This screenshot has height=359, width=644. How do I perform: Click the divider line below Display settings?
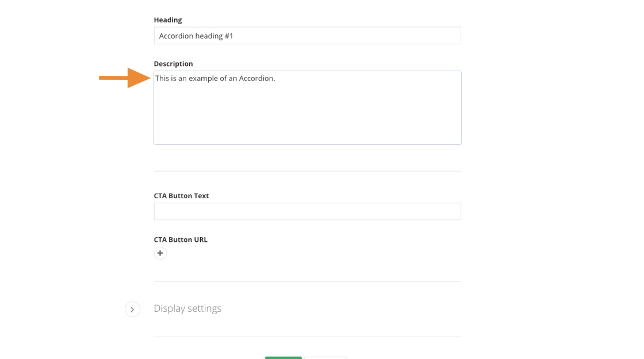(307, 337)
